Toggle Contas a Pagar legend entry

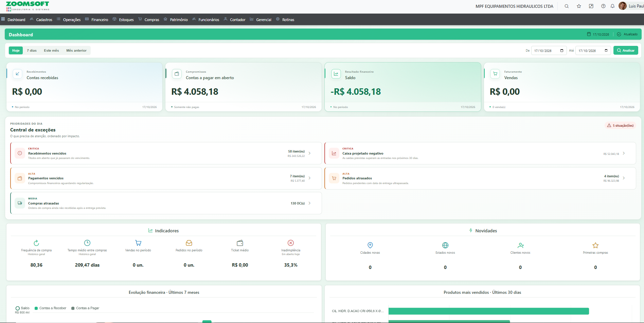(x=85, y=308)
